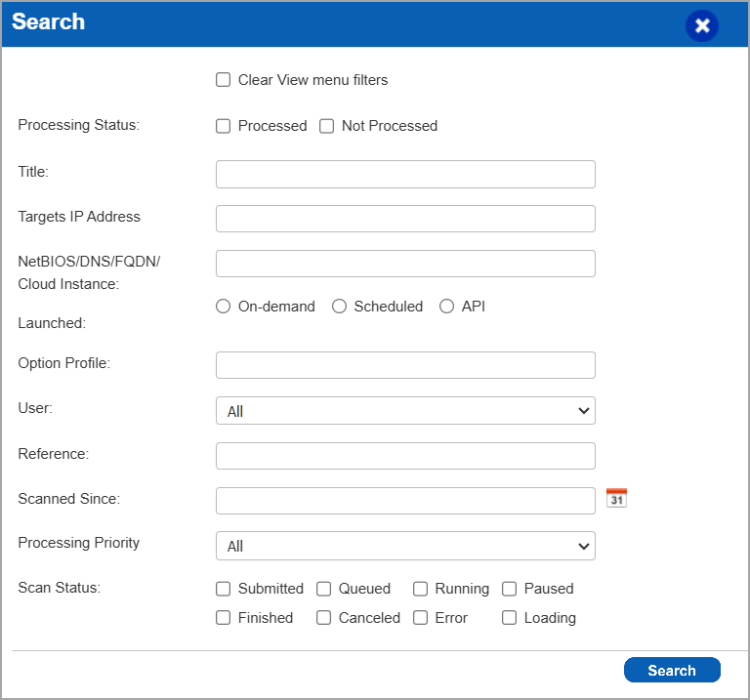Check the Processed status checkbox
Image resolution: width=750 pixels, height=700 pixels.
(x=224, y=126)
